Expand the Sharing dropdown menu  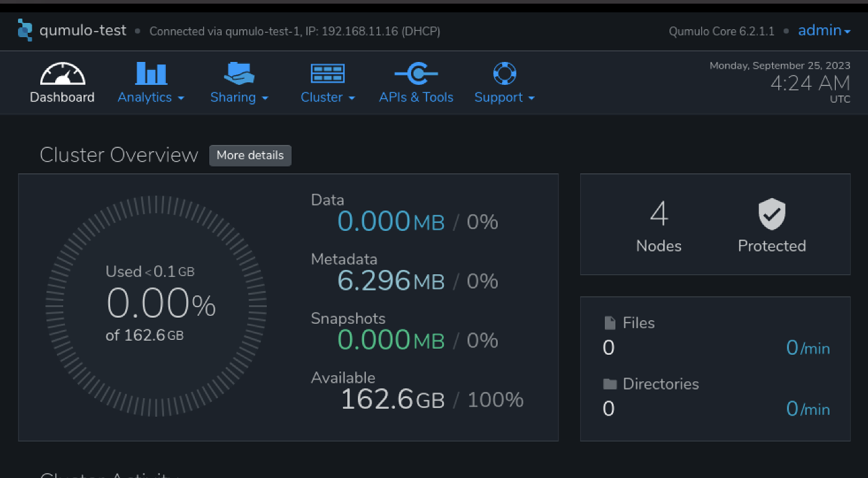(x=239, y=97)
